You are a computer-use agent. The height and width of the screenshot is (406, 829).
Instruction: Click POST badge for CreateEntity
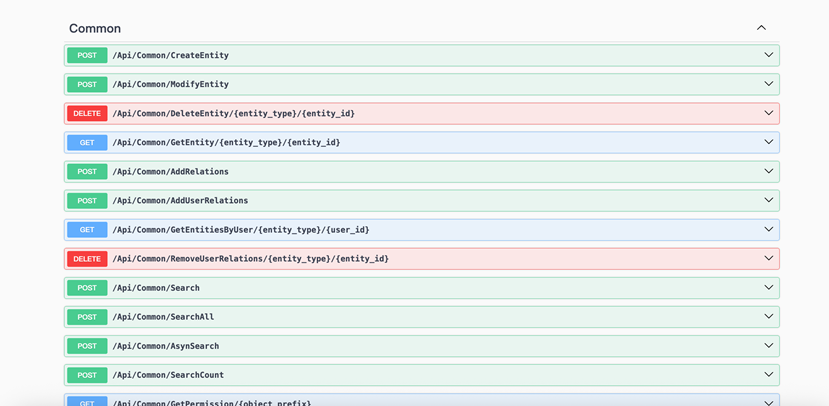point(87,55)
